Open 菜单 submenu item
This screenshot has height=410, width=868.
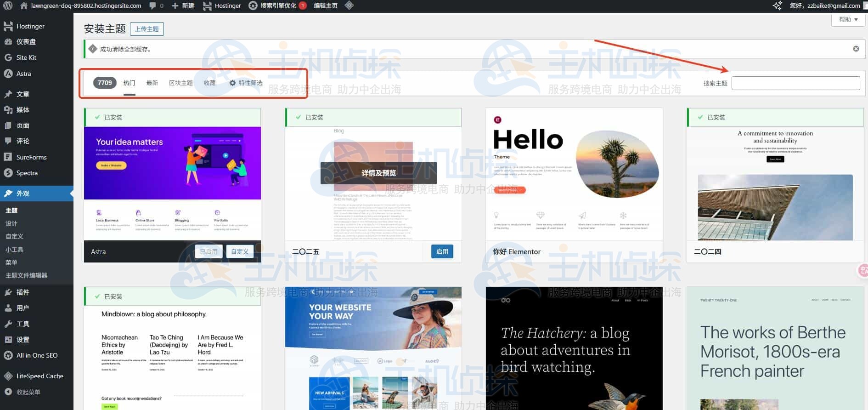pyautogui.click(x=11, y=262)
